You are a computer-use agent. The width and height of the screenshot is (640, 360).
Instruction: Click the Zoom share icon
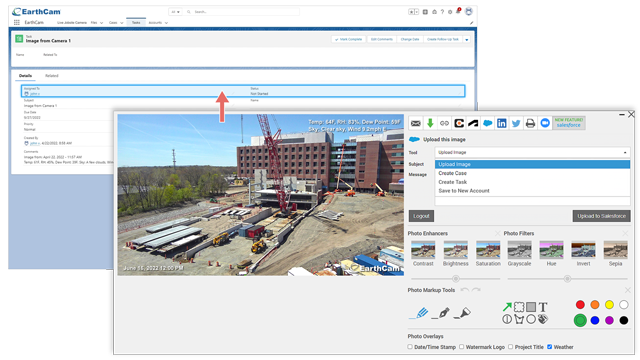(x=545, y=123)
